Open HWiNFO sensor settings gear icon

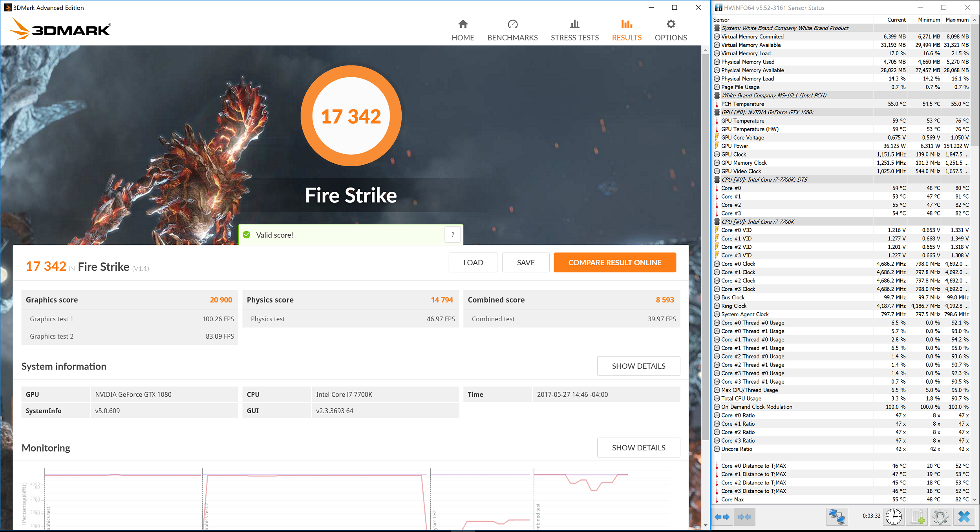click(940, 517)
